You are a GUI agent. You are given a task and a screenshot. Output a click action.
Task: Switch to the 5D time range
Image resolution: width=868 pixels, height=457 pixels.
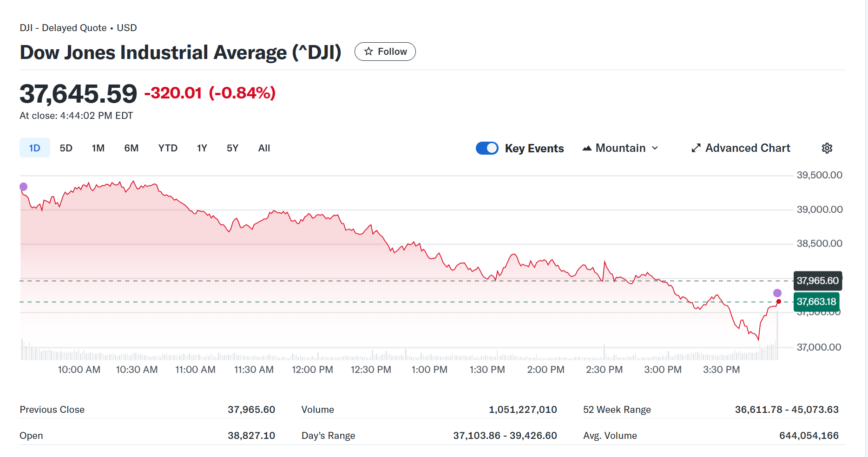[66, 148]
